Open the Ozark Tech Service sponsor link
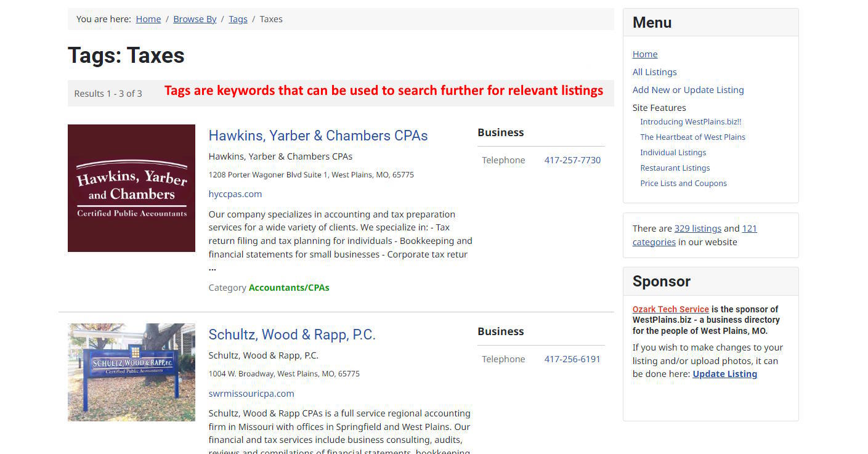 click(x=670, y=309)
